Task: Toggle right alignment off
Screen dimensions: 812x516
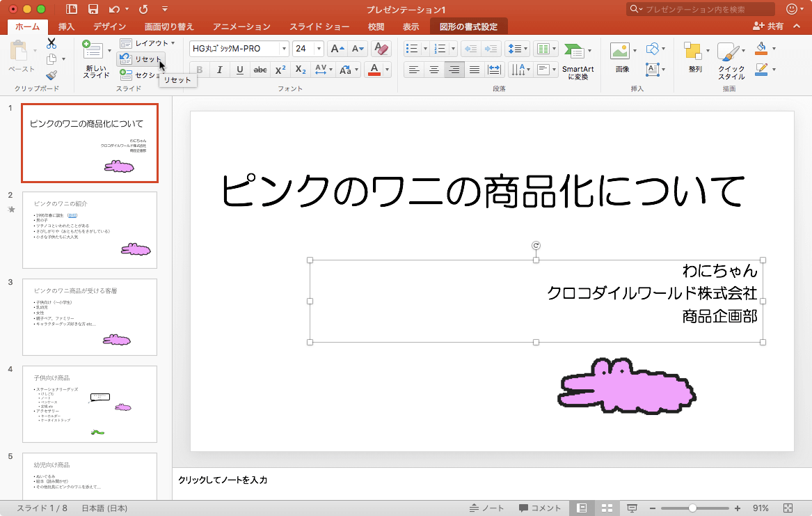Action: pyautogui.click(x=454, y=70)
